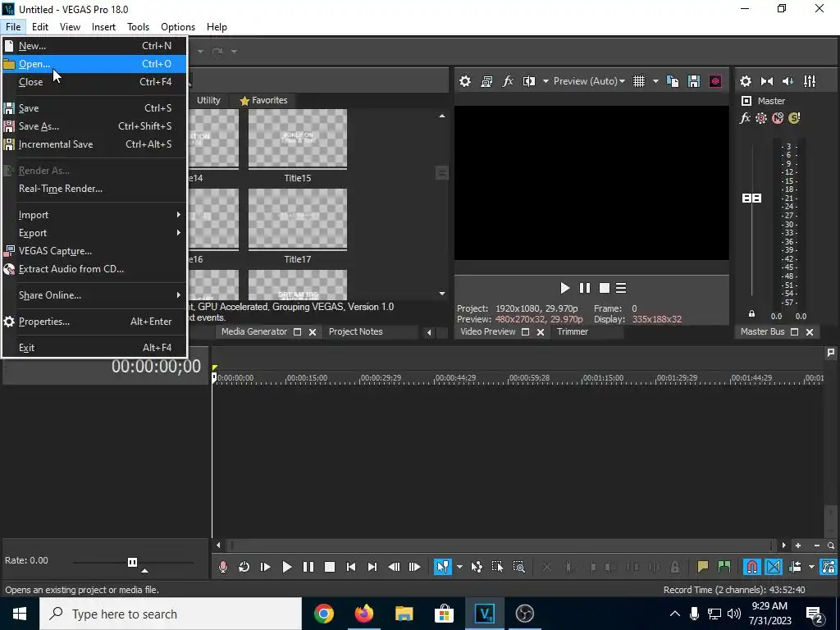Expand the Import submenu

point(94,215)
